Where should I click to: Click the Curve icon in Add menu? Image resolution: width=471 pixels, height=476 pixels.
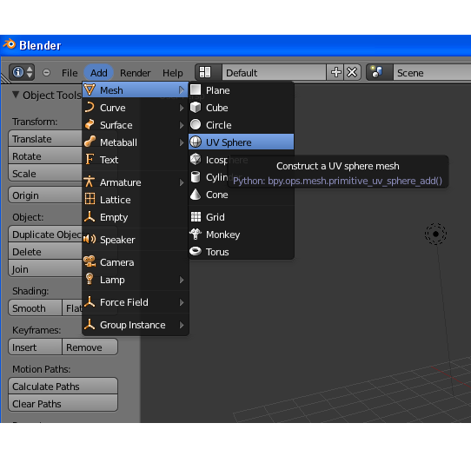tap(90, 107)
